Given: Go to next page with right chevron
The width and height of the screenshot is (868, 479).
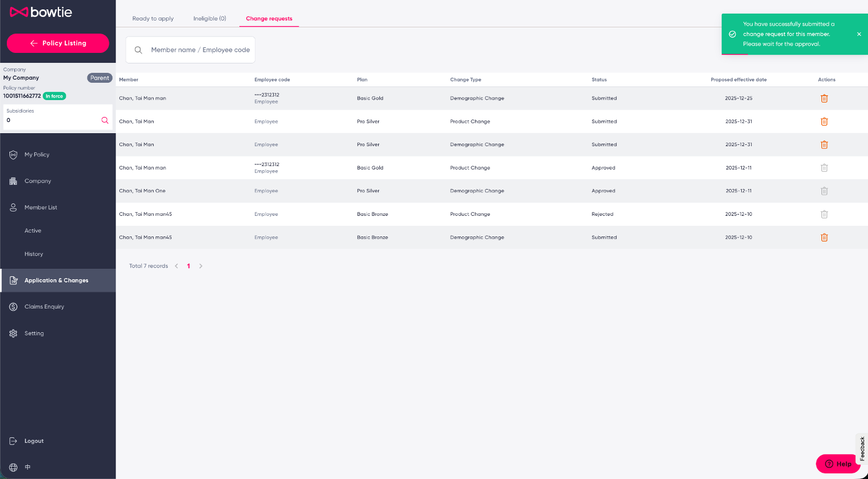Looking at the screenshot, I should [x=200, y=266].
